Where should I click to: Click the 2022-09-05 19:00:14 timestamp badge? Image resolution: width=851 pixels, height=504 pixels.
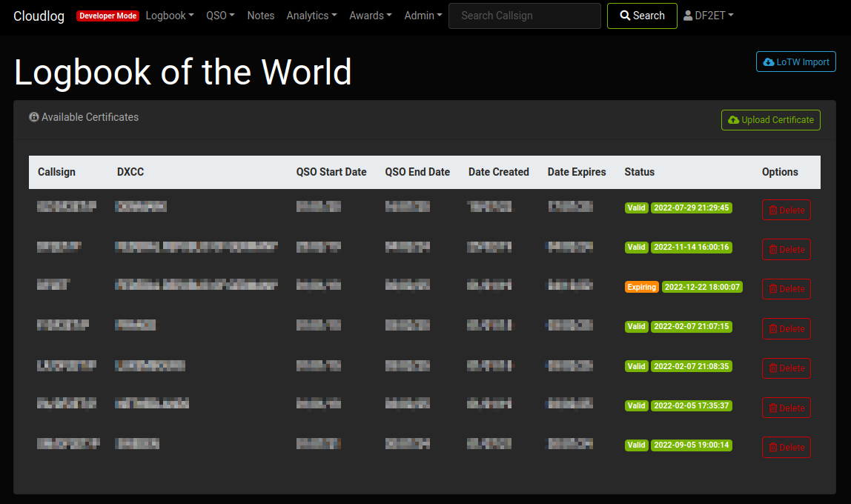[692, 445]
